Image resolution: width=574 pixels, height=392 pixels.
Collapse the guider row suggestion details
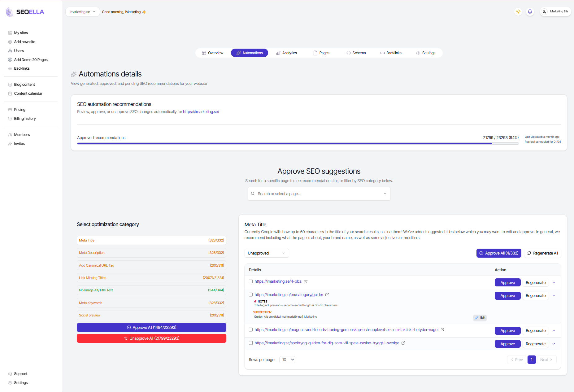point(554,295)
